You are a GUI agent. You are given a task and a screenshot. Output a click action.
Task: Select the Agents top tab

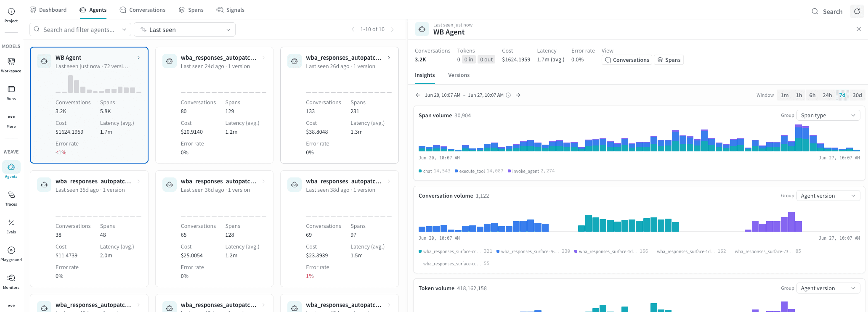pyautogui.click(x=93, y=10)
